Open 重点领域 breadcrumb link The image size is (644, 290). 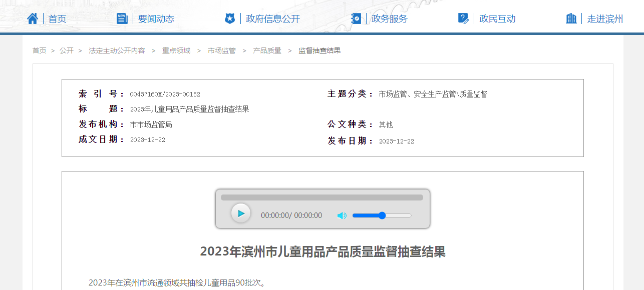tap(176, 50)
